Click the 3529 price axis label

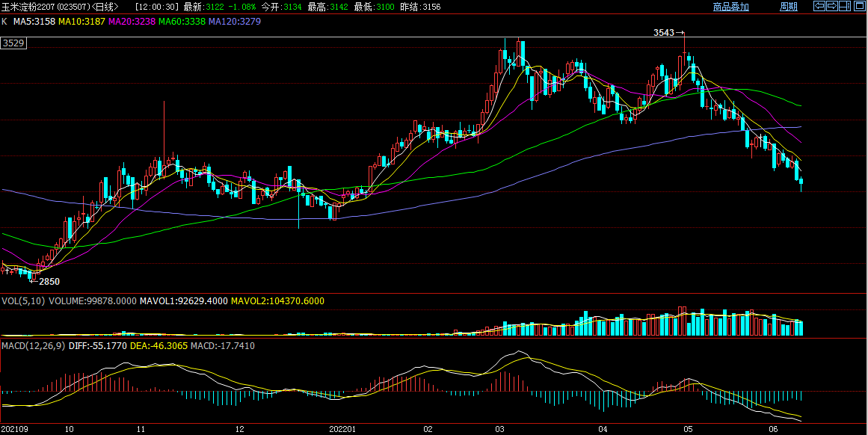pos(13,43)
